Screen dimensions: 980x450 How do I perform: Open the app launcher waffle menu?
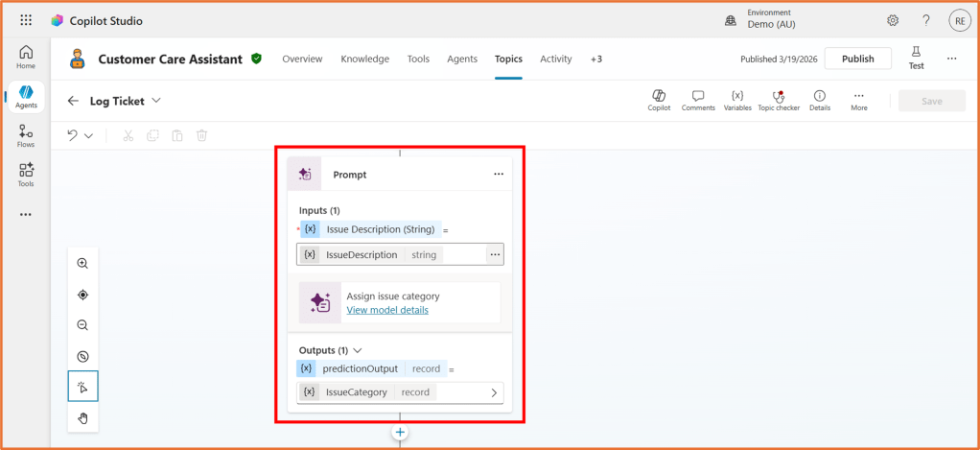pos(26,20)
